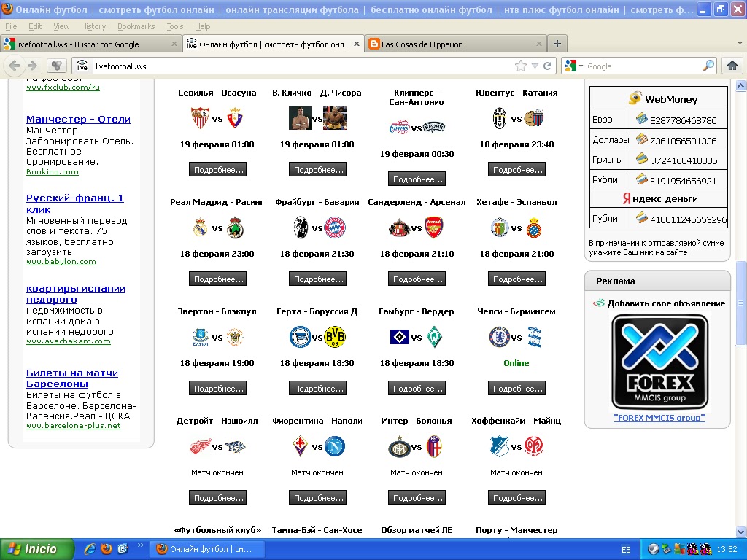This screenshot has width=747, height=560.
Task: Click Добавить свое объявление link
Action: coord(666,303)
